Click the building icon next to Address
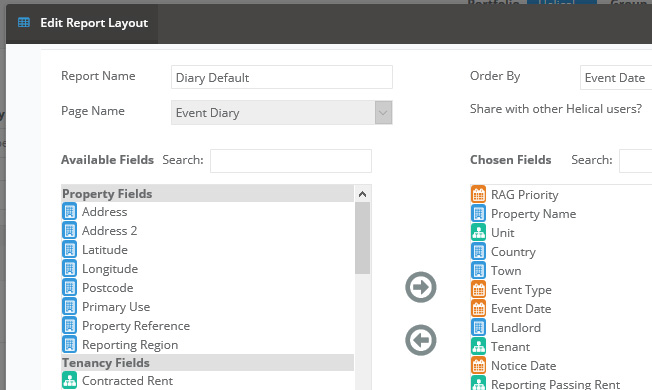The image size is (652, 390). (x=69, y=211)
